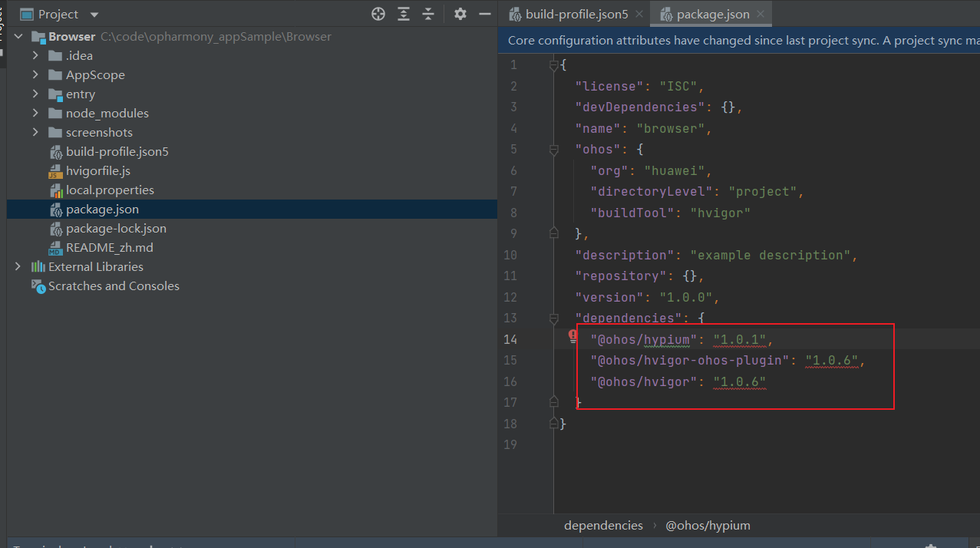Viewport: 980px width, 548px height.
Task: Expand the screenshots folder arrow
Action: click(35, 132)
